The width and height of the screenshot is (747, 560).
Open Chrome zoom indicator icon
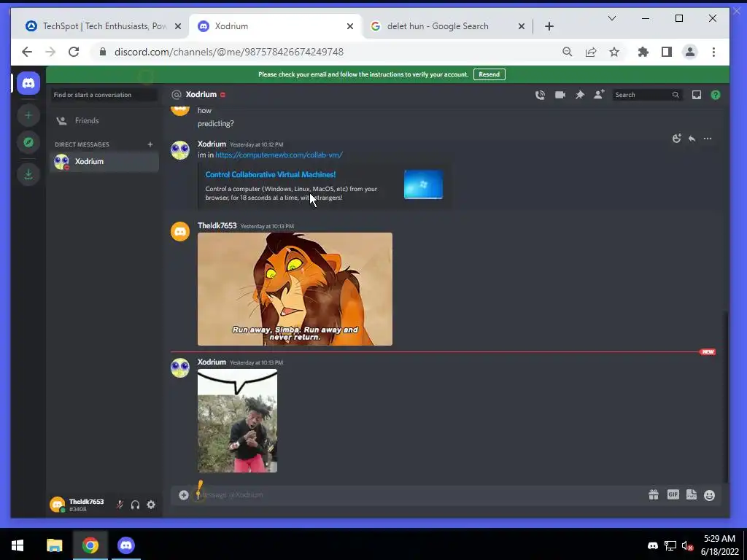(x=567, y=52)
